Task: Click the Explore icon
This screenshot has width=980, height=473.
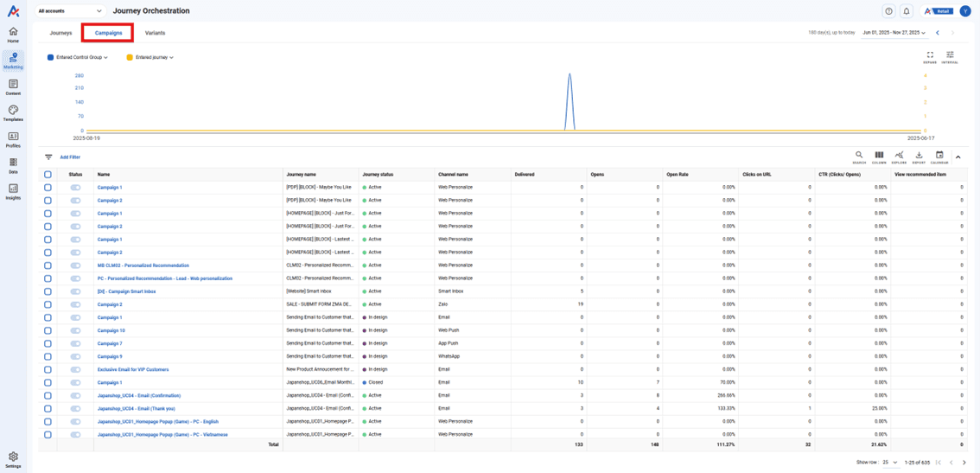Action: coord(899,157)
